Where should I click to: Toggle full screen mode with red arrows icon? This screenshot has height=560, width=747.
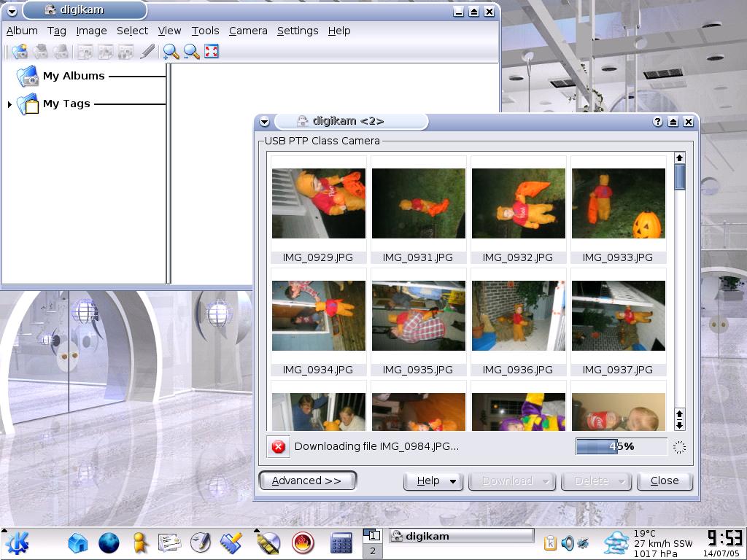[212, 52]
